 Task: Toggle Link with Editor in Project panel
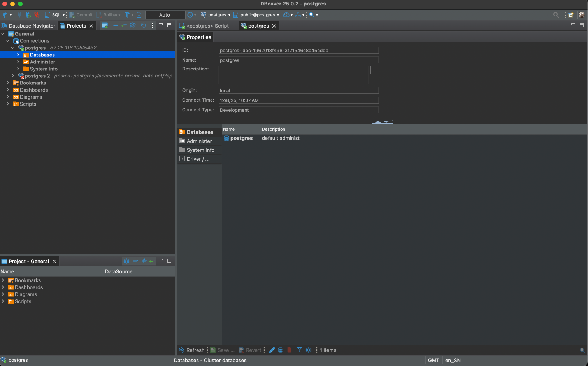coord(152,261)
